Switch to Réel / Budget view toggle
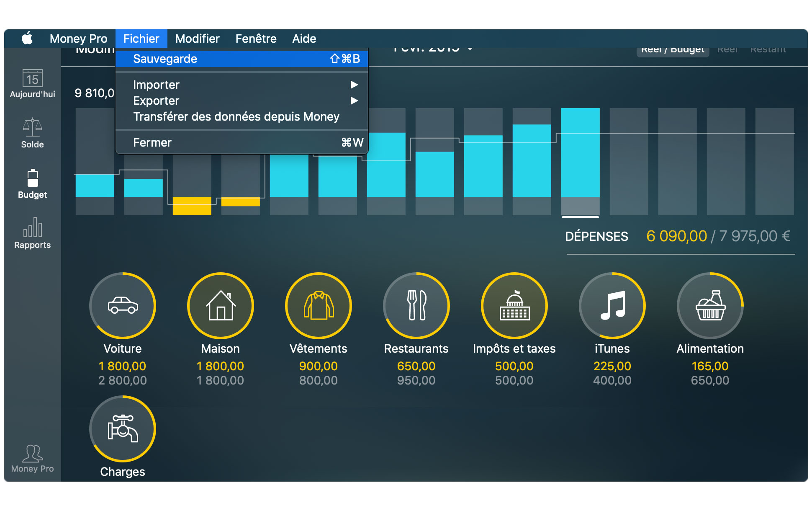 point(672,50)
